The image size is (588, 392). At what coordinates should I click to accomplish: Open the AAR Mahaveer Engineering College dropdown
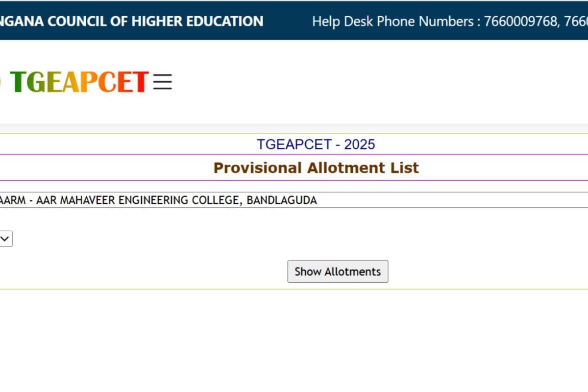tap(294, 200)
